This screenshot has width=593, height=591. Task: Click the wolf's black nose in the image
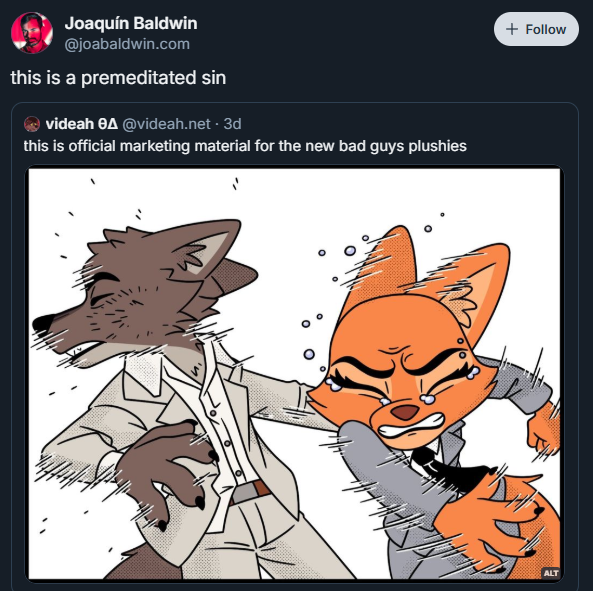[x=42, y=323]
